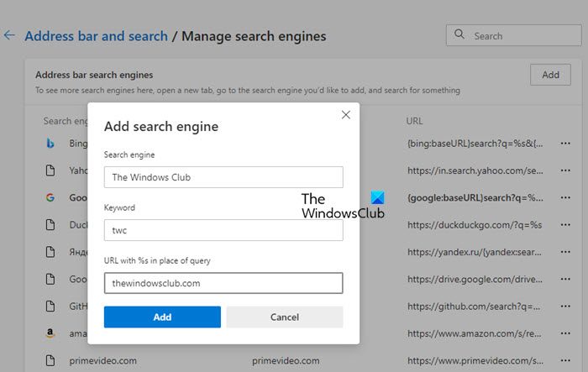Viewport: 588px width, 372px height.
Task: Open the more options menu for Bing
Action: [565, 144]
